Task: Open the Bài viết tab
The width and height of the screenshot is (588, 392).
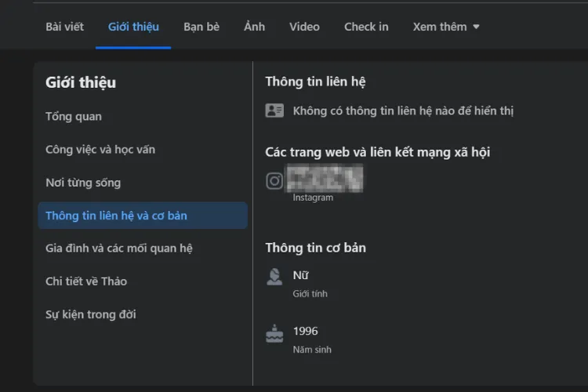Action: 64,27
